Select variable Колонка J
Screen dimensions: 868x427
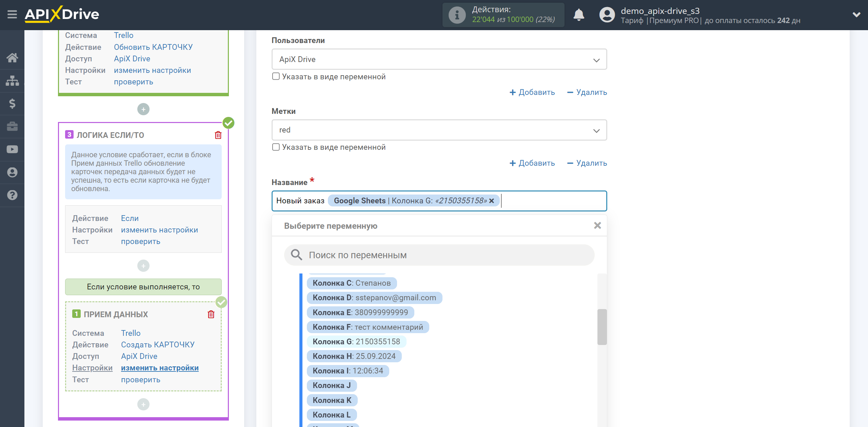(x=332, y=385)
